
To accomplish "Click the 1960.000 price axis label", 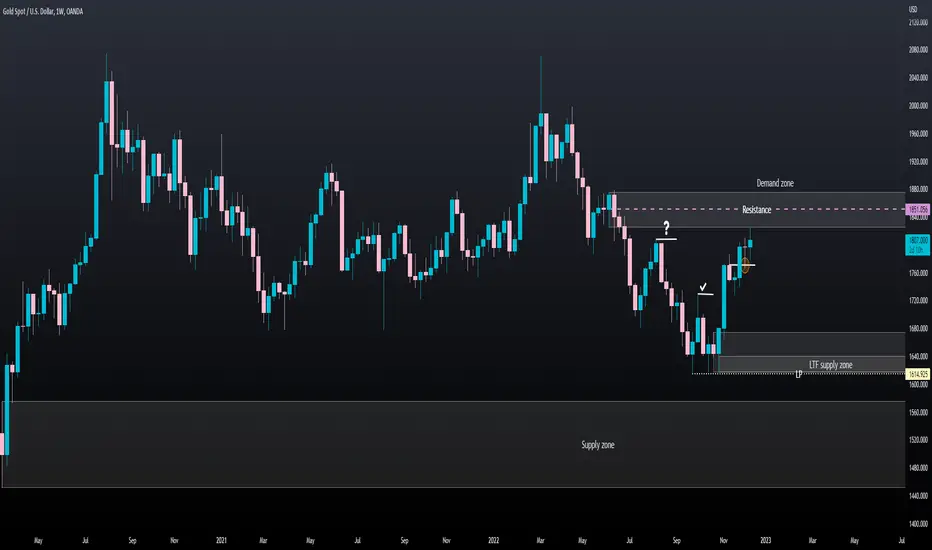I will point(918,134).
